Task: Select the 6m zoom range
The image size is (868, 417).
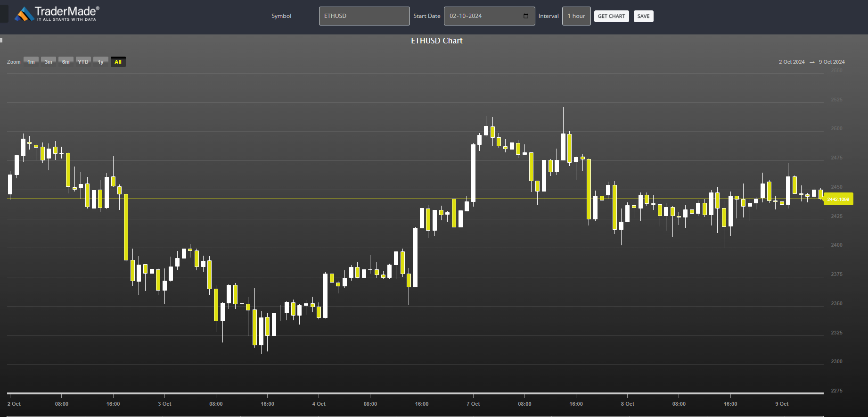Action: pos(66,62)
